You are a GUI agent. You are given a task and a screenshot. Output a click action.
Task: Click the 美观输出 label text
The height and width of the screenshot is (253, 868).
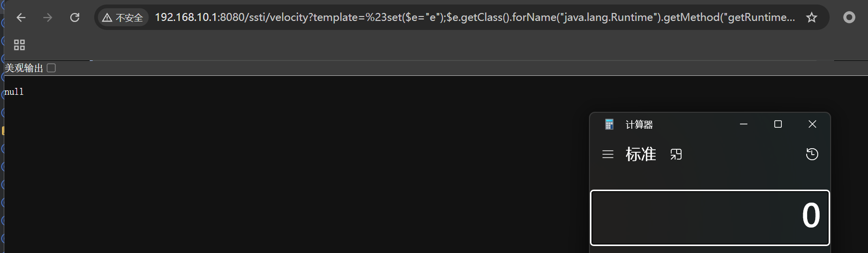(24, 68)
